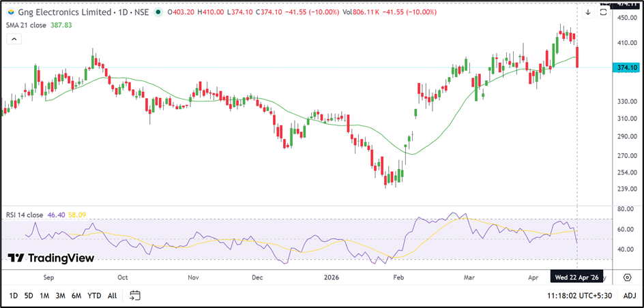Show All data time range
644x308 pixels.
coord(112,296)
